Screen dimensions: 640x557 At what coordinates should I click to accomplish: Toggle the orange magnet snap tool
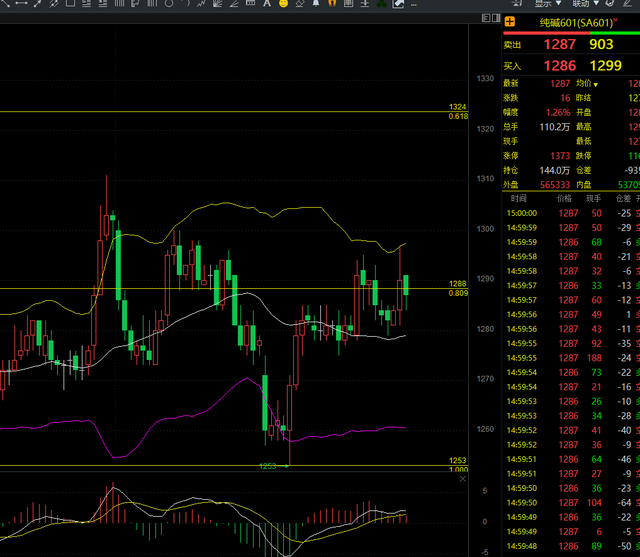332,3
